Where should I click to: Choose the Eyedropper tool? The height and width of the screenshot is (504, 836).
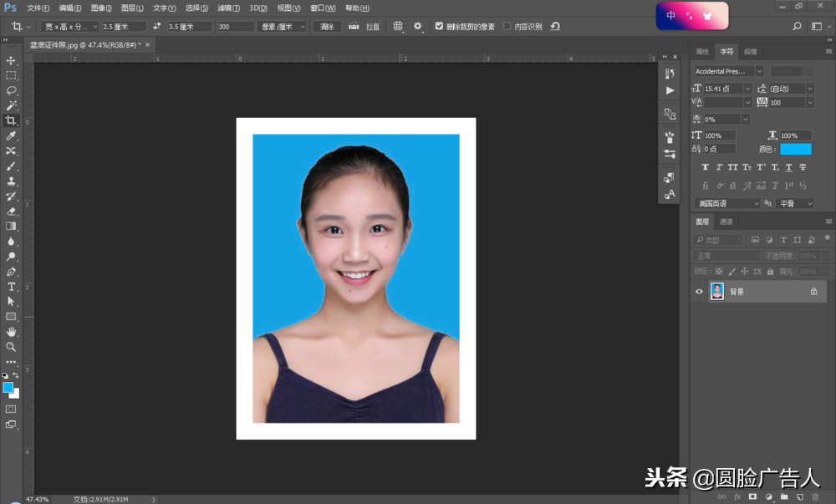point(11,135)
